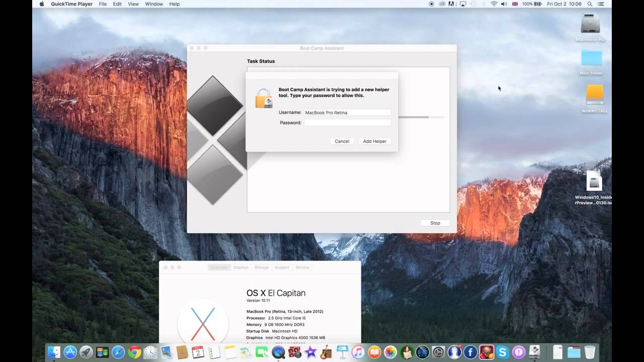Launch Google Chrome from the Dock

tap(134, 352)
